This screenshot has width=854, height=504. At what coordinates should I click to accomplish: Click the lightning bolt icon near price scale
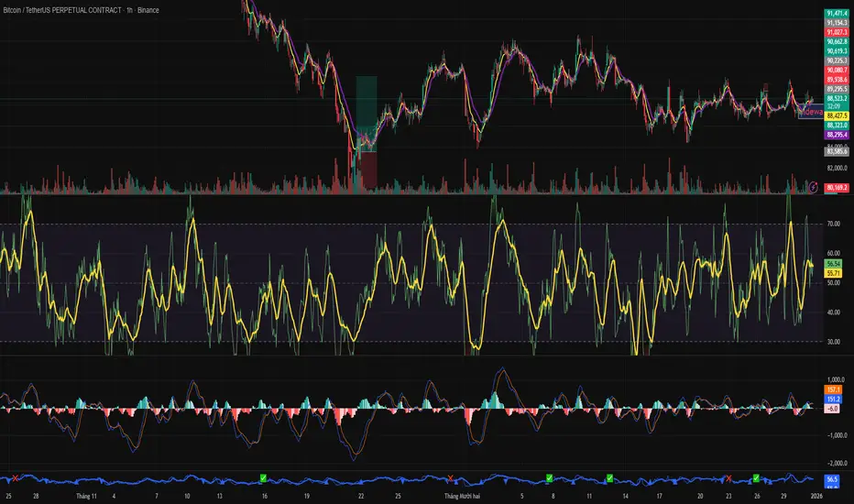(x=813, y=187)
